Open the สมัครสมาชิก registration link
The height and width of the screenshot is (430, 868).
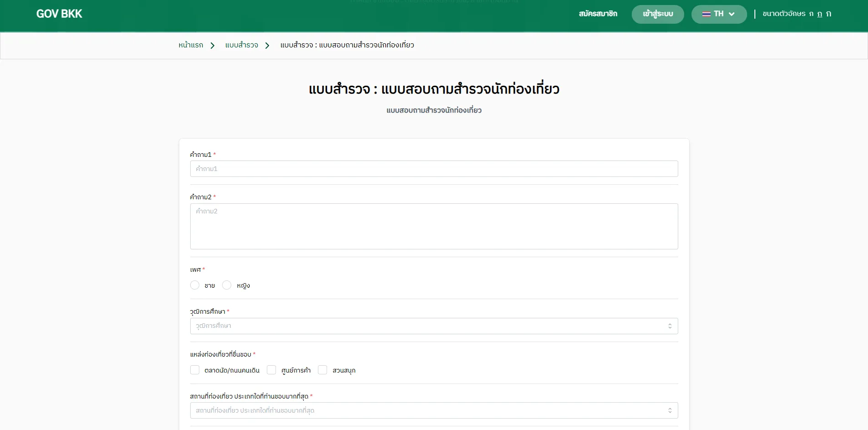coord(598,14)
